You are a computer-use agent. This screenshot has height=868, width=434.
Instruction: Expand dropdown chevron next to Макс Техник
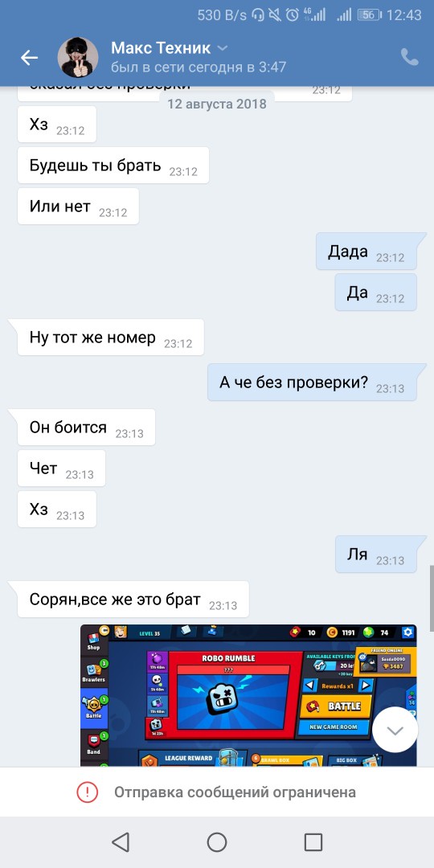pos(222,49)
